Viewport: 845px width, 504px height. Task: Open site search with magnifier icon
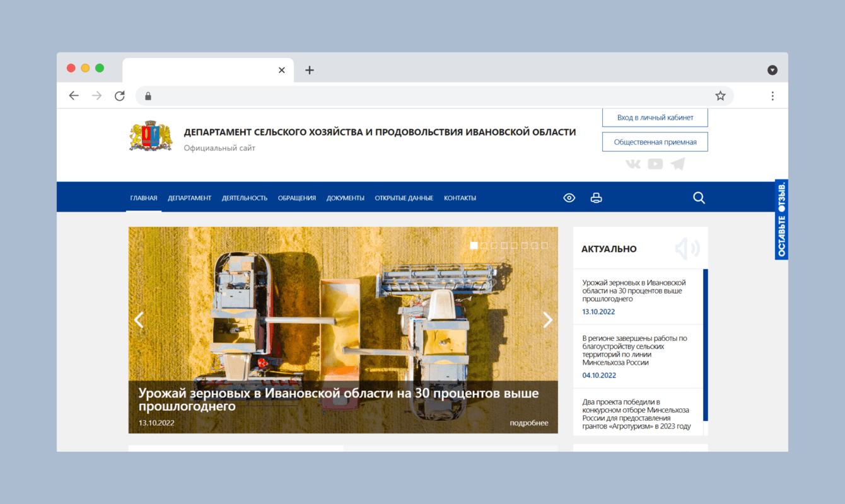(698, 197)
